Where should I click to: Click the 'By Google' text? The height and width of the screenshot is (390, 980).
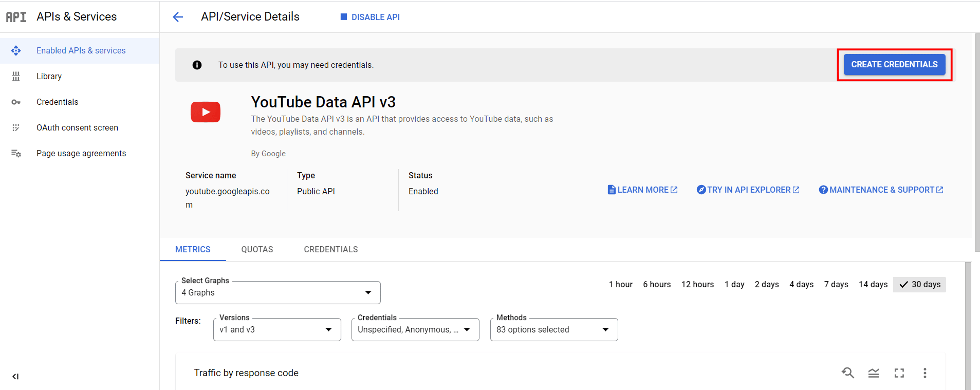tap(268, 153)
